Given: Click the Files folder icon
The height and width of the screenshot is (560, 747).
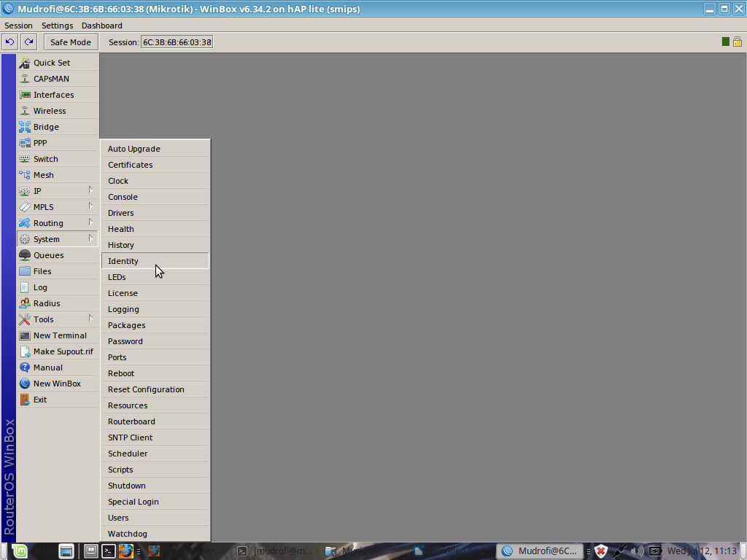Looking at the screenshot, I should [x=24, y=271].
